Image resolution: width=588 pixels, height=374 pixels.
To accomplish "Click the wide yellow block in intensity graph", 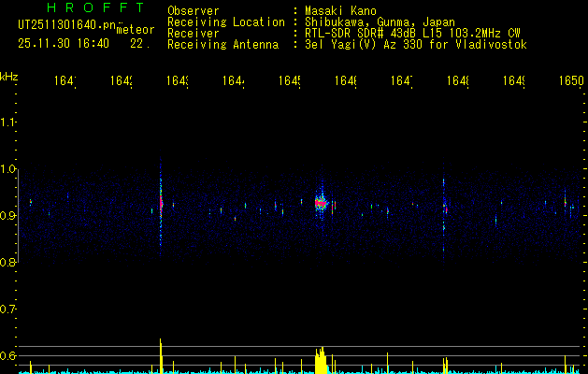I will click(321, 361).
